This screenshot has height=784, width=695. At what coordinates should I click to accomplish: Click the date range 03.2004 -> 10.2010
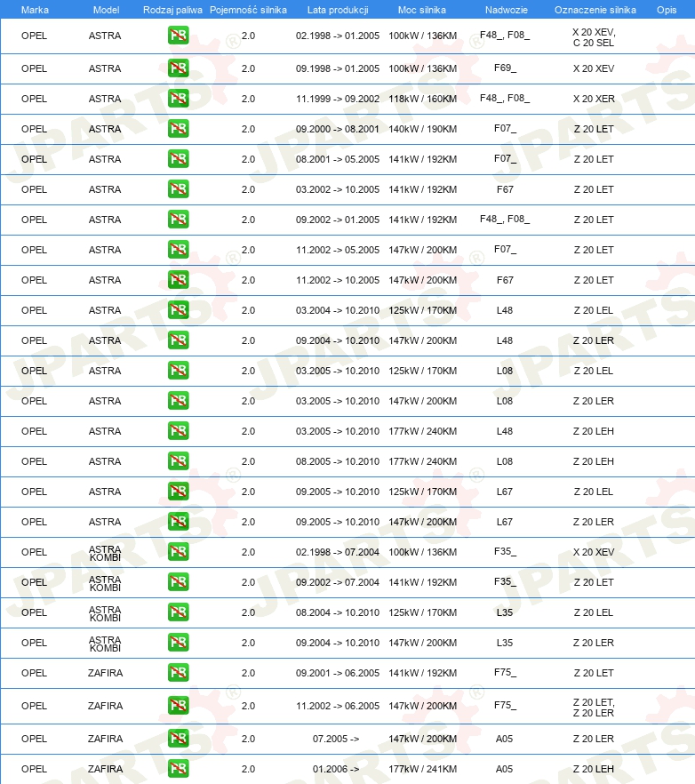pos(338,310)
